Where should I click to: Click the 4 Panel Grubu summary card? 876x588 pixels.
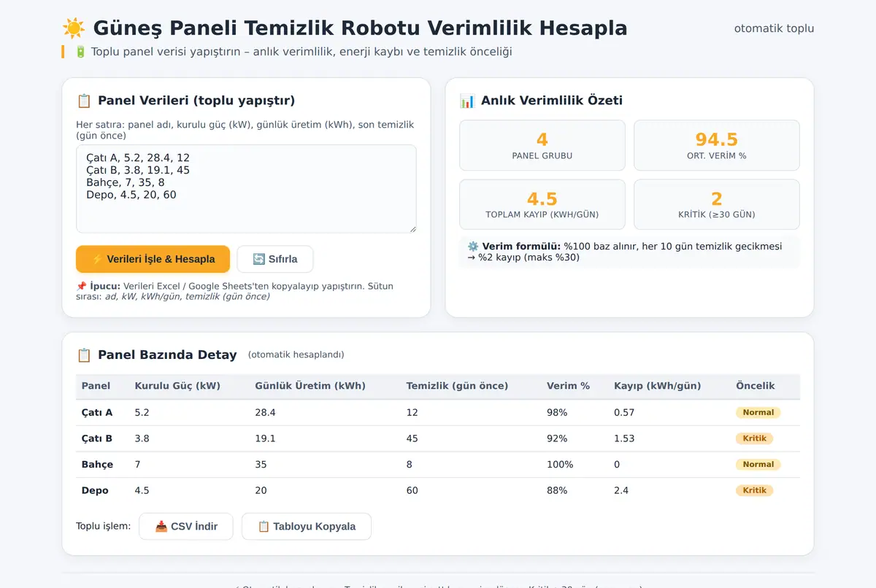click(x=542, y=145)
